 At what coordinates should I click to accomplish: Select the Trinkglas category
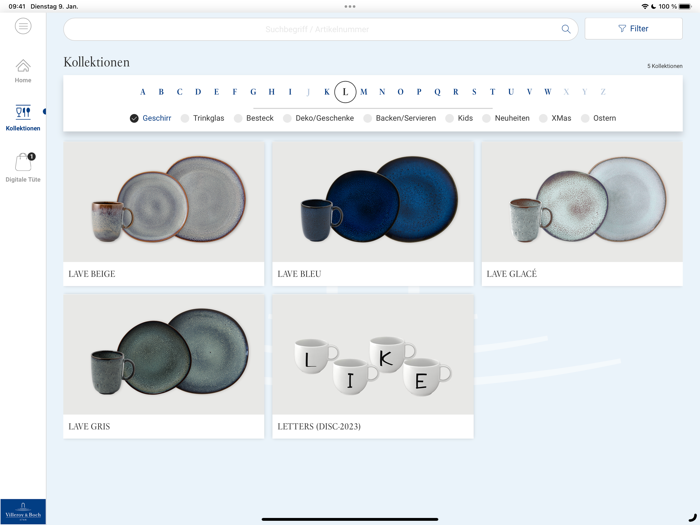[202, 118]
